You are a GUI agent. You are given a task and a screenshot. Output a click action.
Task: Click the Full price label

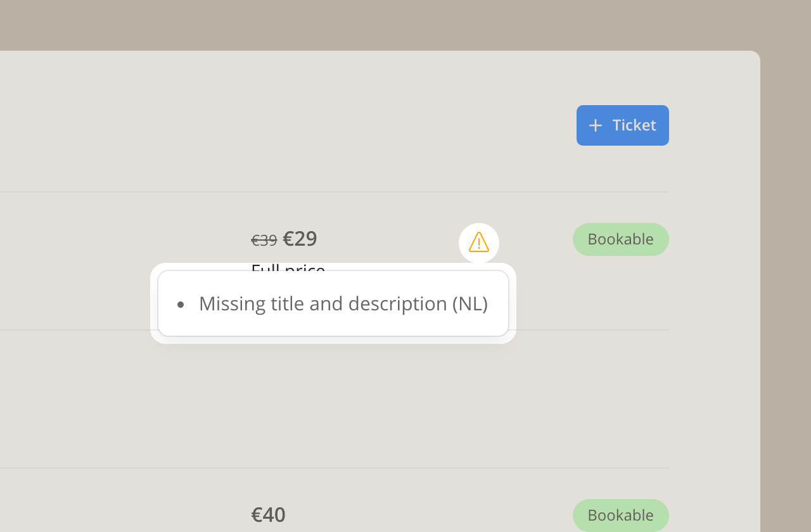(288, 267)
